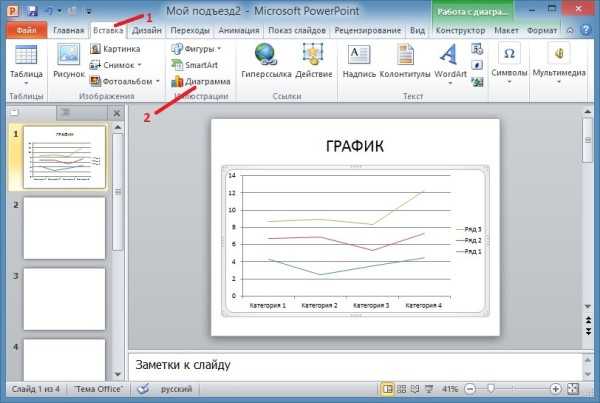The width and height of the screenshot is (600, 403).
Task: Click the zoom slider handle
Action: tap(493, 388)
